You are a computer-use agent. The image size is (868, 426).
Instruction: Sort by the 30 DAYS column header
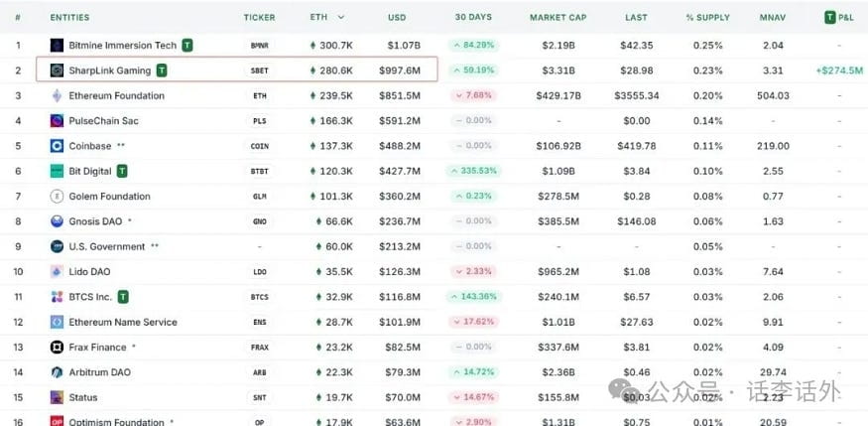click(473, 18)
